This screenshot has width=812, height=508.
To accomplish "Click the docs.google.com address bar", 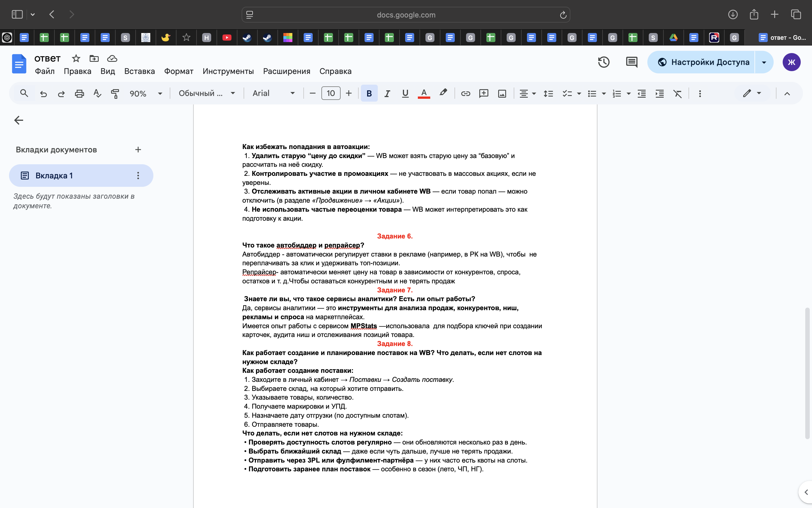I will (406, 15).
